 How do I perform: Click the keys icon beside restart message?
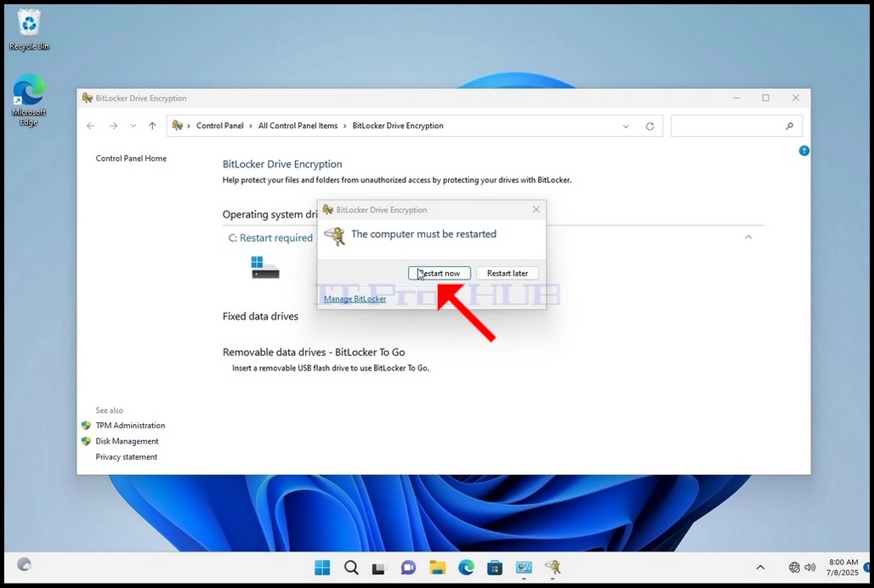point(334,236)
